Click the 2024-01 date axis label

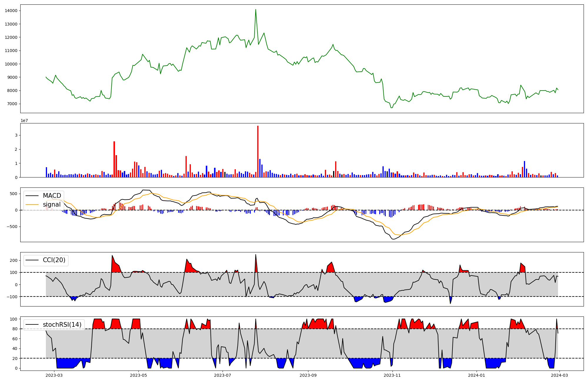pyautogui.click(x=476, y=375)
